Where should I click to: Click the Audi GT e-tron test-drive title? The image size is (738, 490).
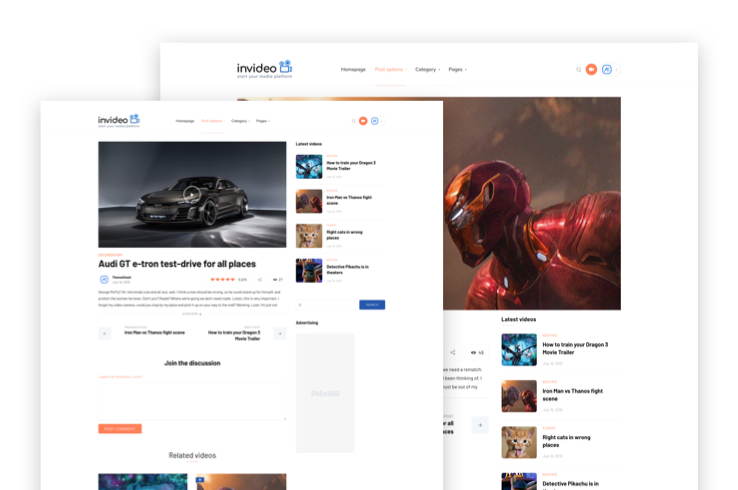click(177, 264)
